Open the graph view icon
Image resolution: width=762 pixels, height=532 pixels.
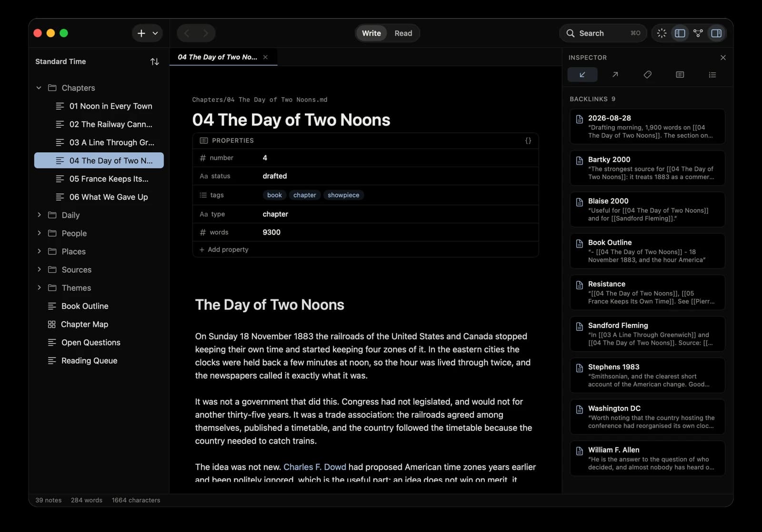[698, 33]
